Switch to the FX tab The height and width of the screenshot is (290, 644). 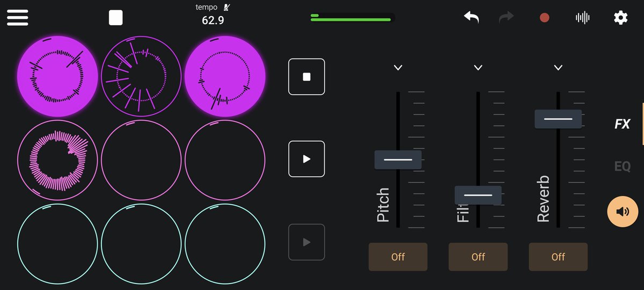tap(623, 124)
